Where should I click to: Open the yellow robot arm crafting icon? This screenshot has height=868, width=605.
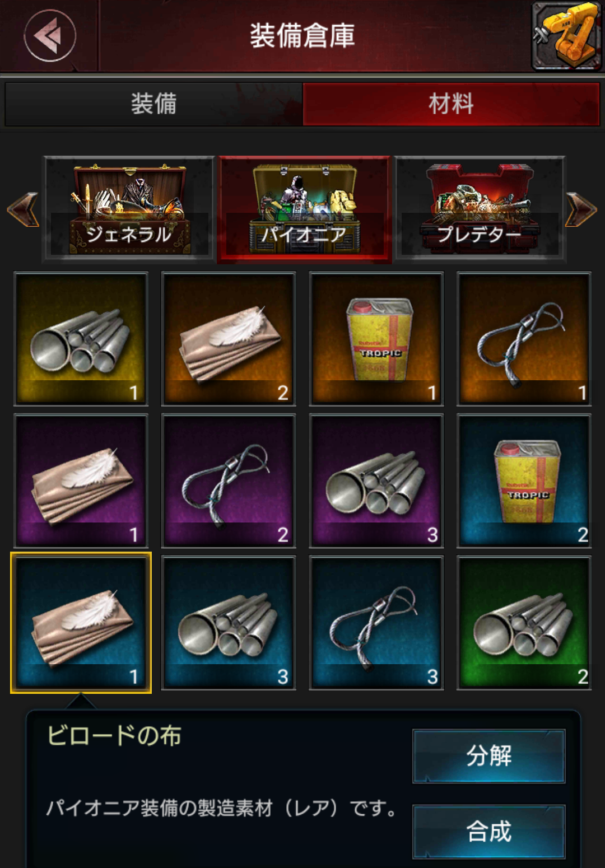(x=566, y=35)
